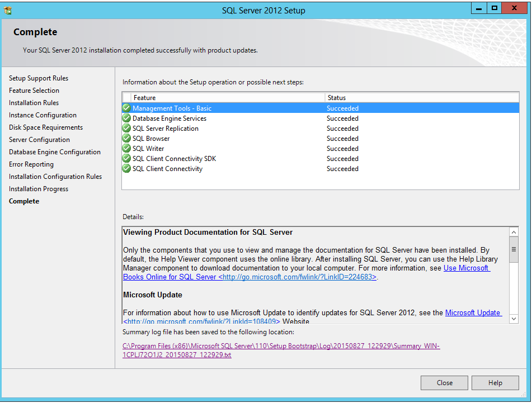Click Installation Progress step
This screenshot has width=532, height=403.
click(x=39, y=189)
